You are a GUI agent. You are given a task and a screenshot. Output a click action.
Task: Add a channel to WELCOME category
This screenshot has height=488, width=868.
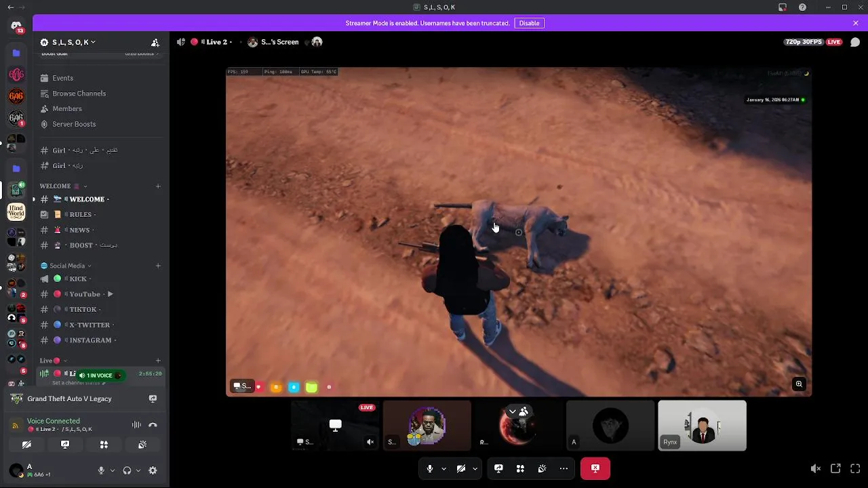coord(158,186)
